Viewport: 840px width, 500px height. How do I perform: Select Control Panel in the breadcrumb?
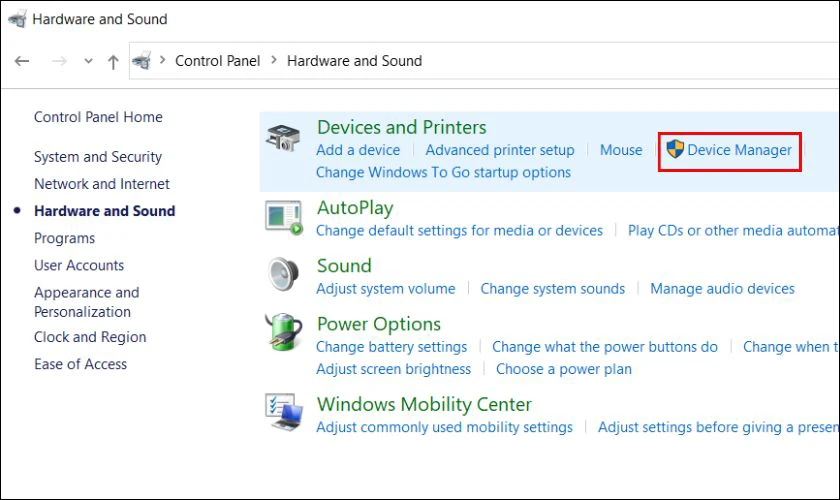click(218, 61)
